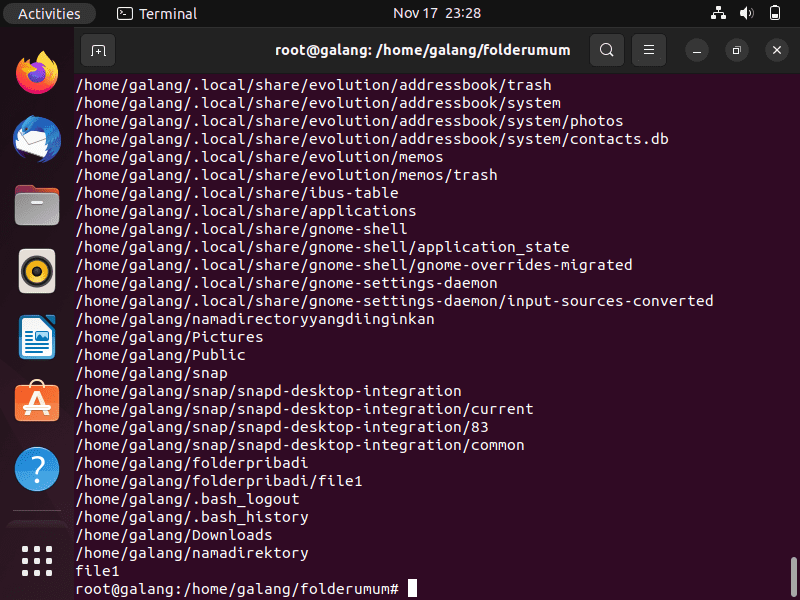
Task: Launch Firefox from the dock
Action: coord(37,73)
